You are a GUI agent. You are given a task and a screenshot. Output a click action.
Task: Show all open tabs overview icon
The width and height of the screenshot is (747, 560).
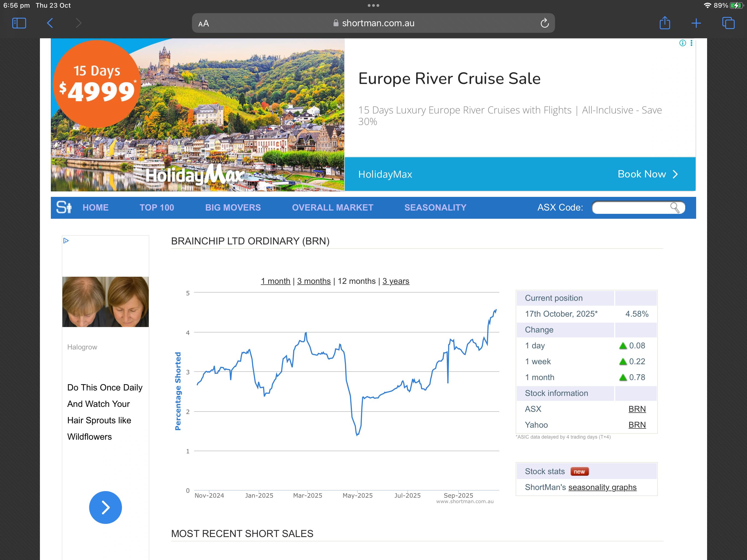tap(728, 23)
